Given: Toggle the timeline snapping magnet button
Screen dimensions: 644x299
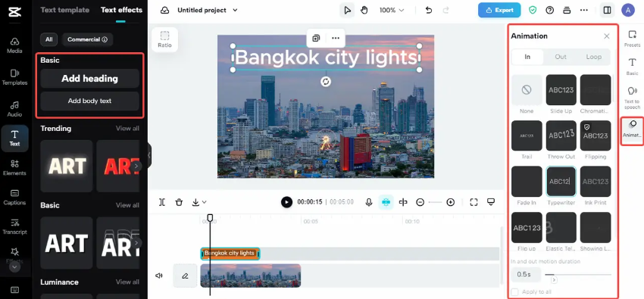Looking at the screenshot, I should point(386,202).
